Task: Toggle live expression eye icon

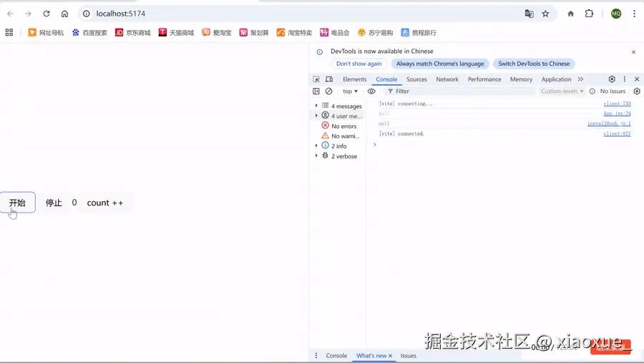Action: pyautogui.click(x=371, y=91)
